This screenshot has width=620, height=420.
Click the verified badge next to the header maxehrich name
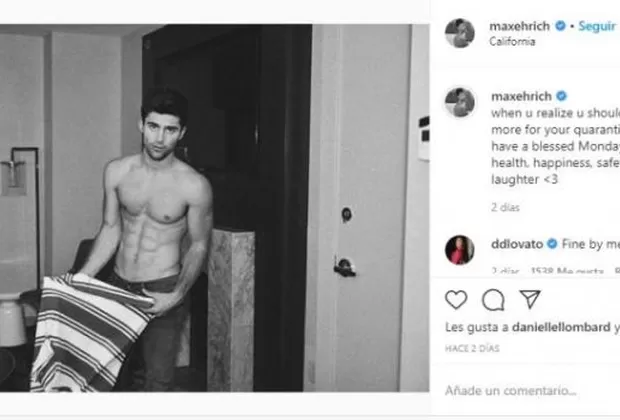[x=560, y=26]
